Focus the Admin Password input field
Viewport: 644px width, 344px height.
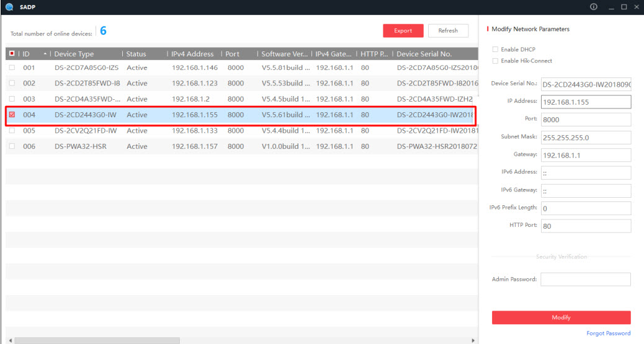click(585, 280)
